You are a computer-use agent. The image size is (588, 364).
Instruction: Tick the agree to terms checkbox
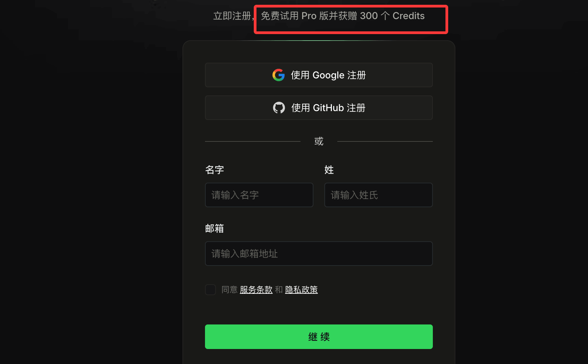(x=210, y=290)
